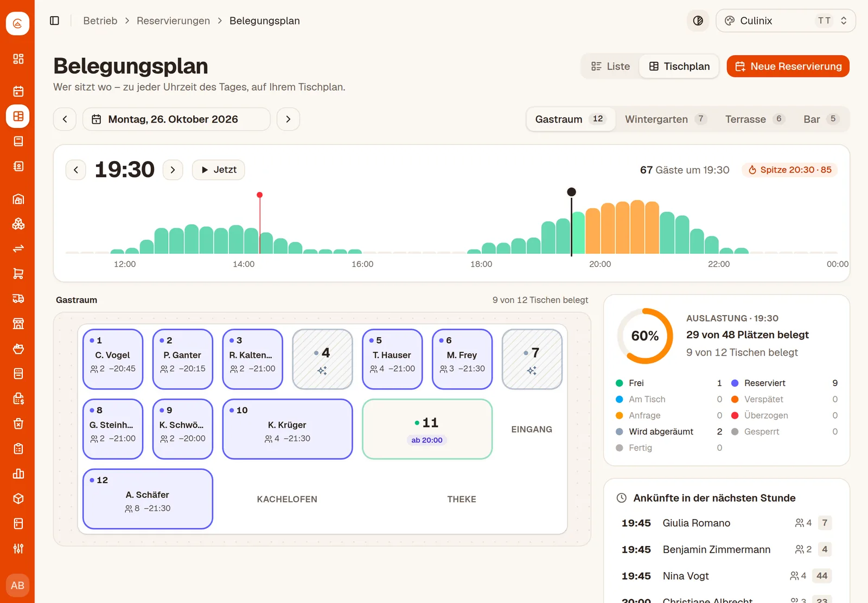The image size is (868, 603).
Task: Select the Wintergarten tab
Action: tap(665, 119)
